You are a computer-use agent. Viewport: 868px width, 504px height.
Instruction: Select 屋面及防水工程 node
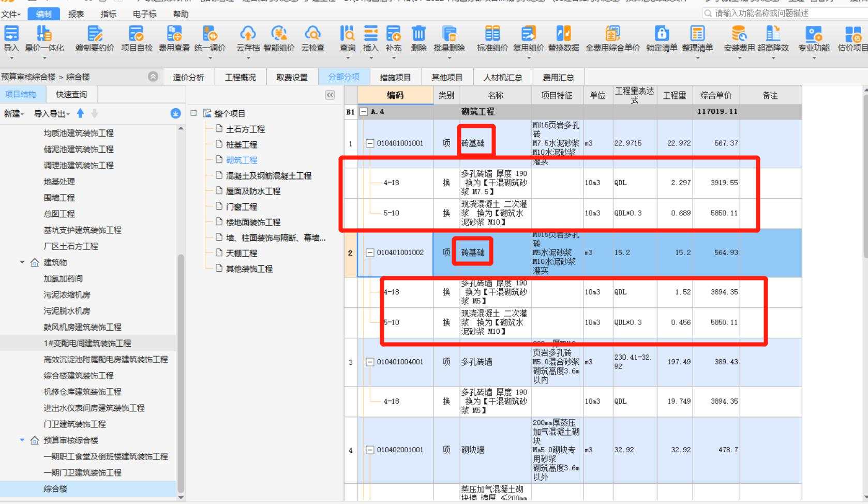(253, 191)
